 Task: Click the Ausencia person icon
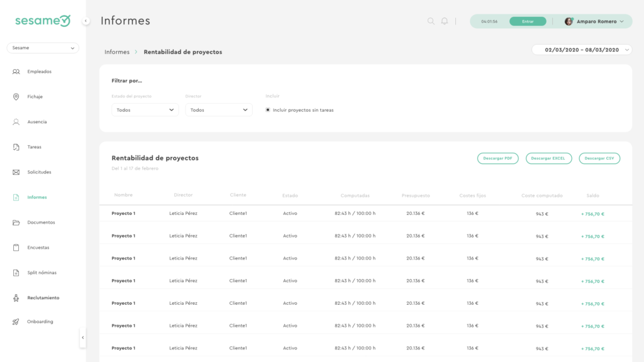tap(16, 122)
